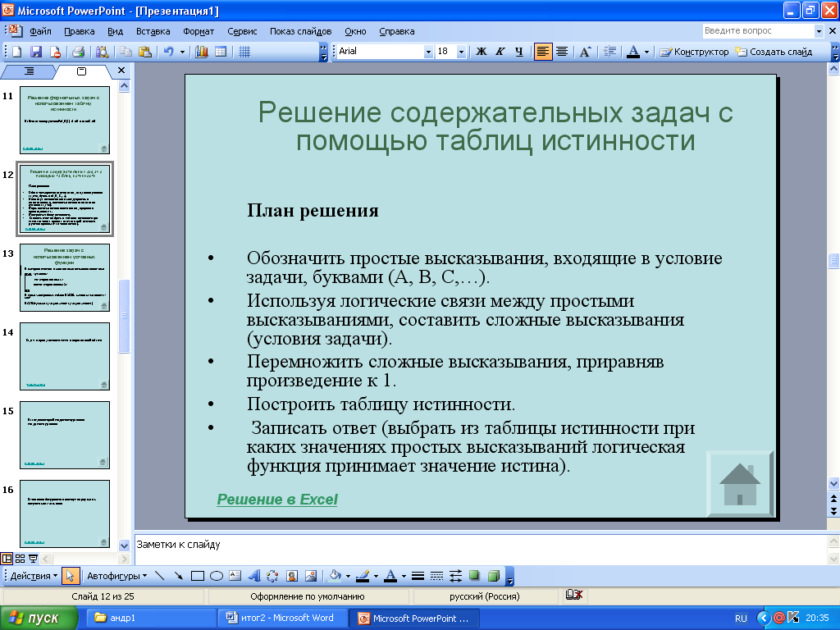Select the Oval drawing tool
This screenshot has height=630, width=840.
coord(217,576)
